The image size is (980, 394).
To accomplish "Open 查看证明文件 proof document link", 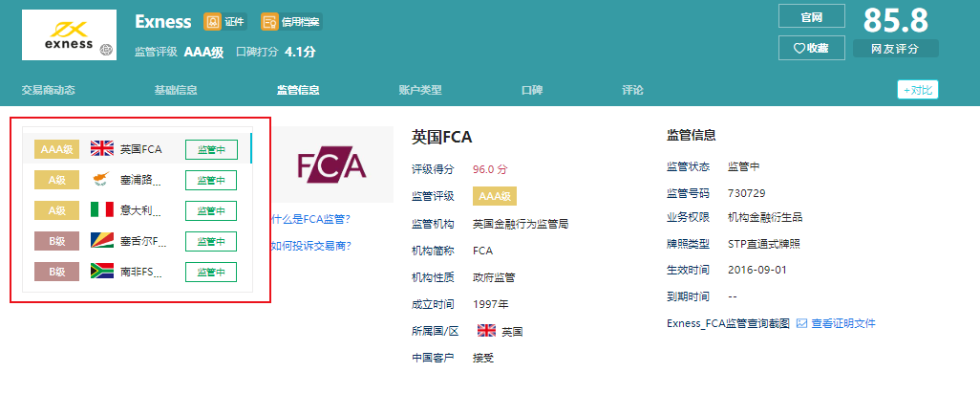I will coord(843,323).
